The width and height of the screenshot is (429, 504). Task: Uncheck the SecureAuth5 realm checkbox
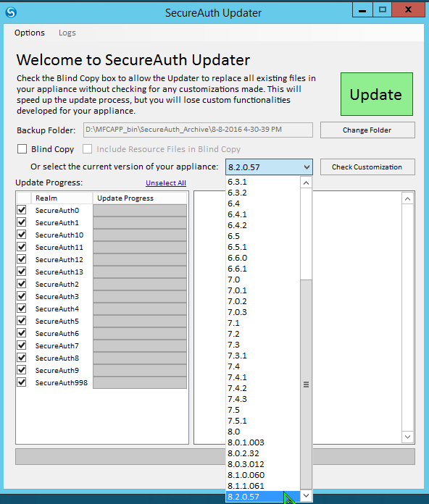click(22, 321)
